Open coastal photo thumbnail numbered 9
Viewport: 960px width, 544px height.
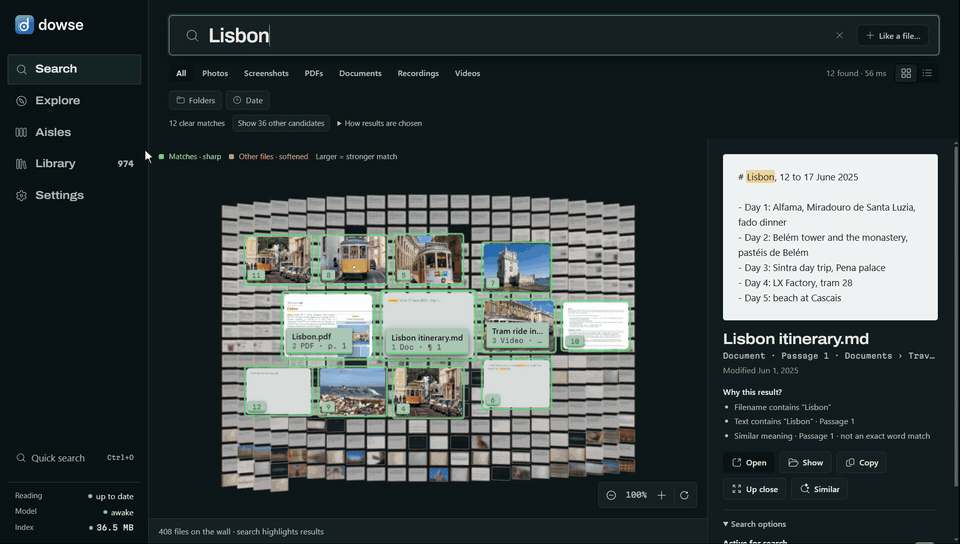click(x=353, y=392)
